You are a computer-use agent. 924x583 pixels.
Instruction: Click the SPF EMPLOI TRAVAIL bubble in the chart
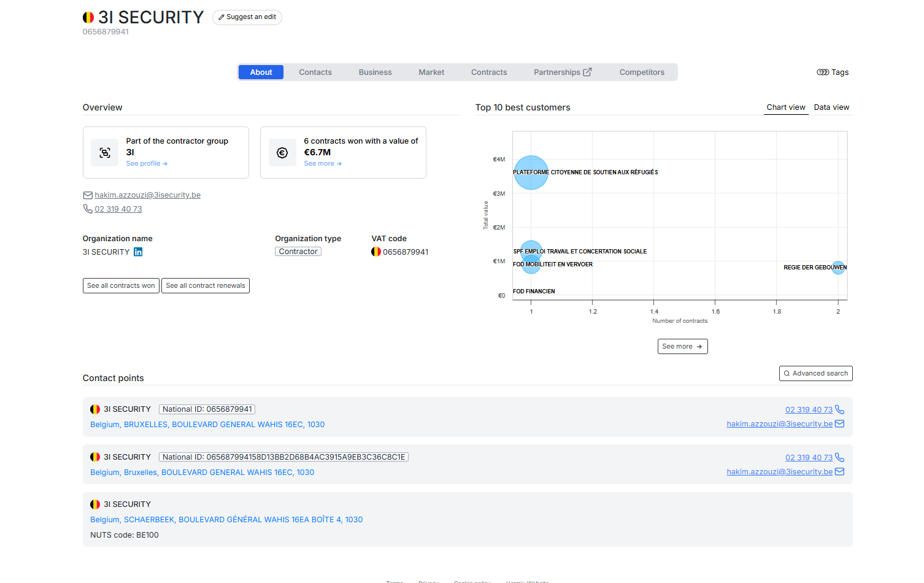tap(531, 250)
